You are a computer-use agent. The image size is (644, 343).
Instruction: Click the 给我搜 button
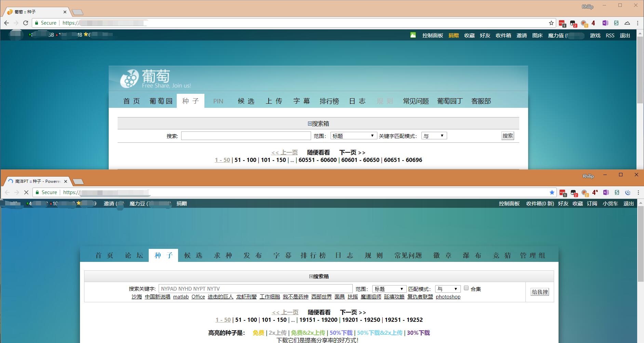point(540,292)
